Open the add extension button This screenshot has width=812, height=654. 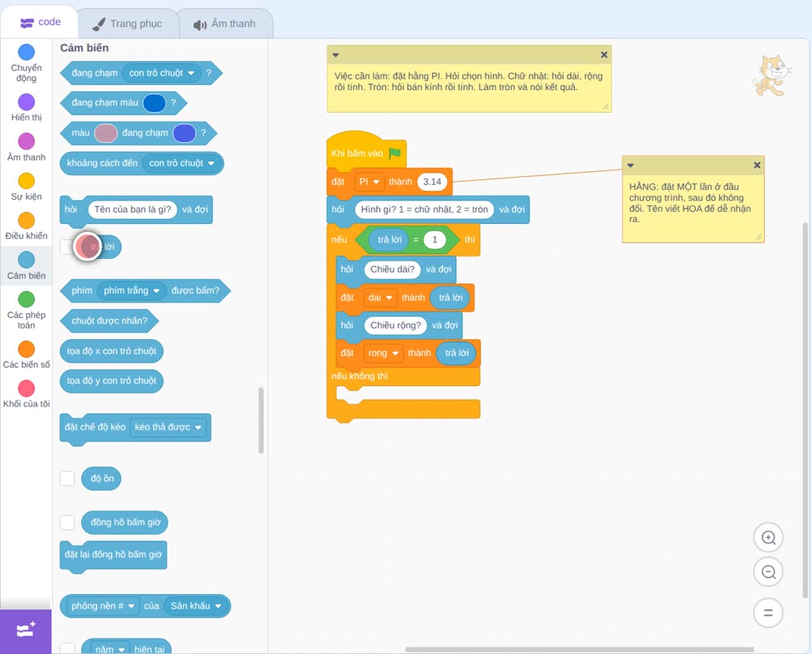pos(26,630)
